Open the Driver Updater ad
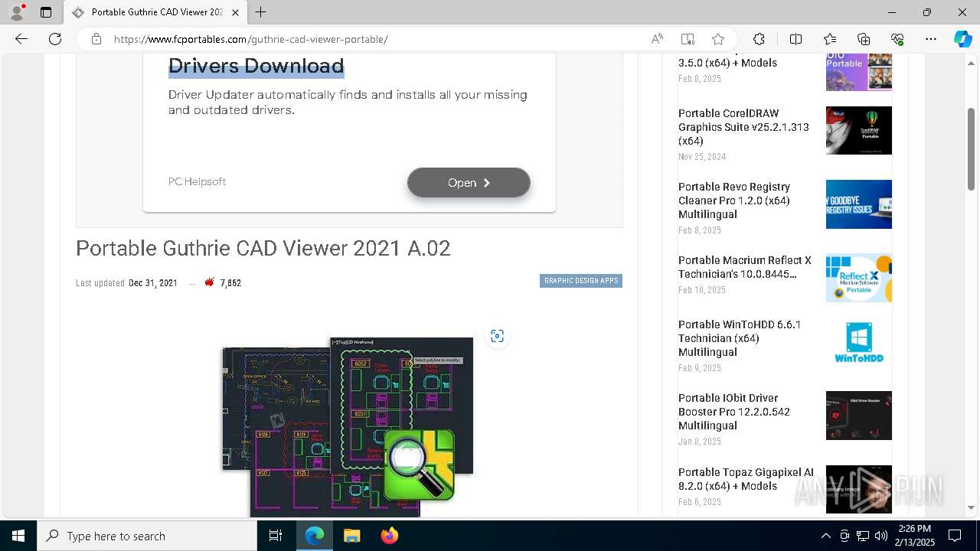980x551 pixels. click(x=469, y=183)
